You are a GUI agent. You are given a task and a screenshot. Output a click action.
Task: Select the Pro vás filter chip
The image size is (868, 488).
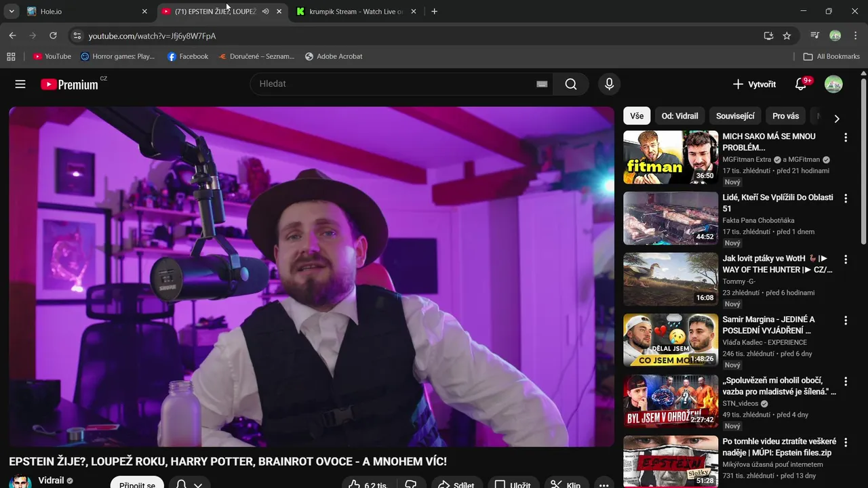click(x=786, y=116)
